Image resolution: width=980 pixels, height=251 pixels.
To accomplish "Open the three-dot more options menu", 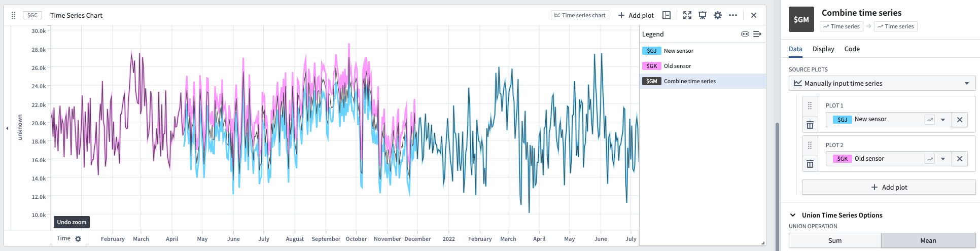I will (x=733, y=15).
